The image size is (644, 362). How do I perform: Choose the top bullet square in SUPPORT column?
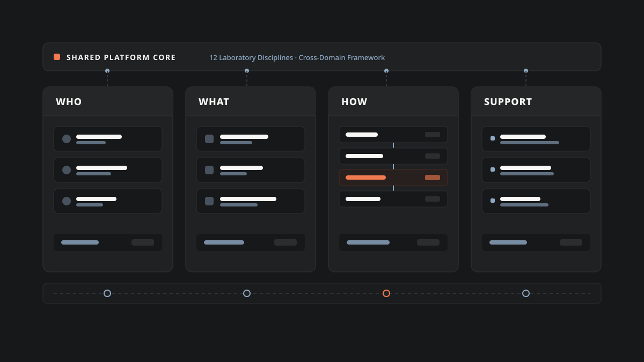pyautogui.click(x=493, y=138)
